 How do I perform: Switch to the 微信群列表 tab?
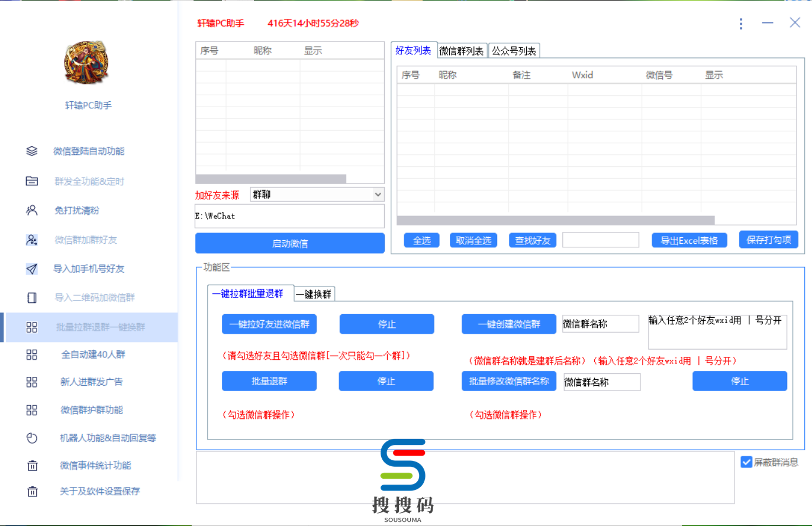[462, 51]
